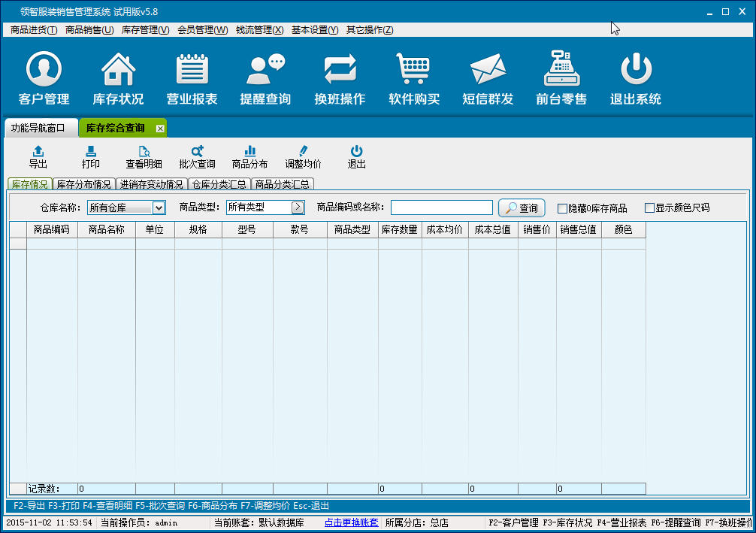Switch to 商品分类汇总 sub-tab
This screenshot has height=533, width=756.
[x=283, y=184]
